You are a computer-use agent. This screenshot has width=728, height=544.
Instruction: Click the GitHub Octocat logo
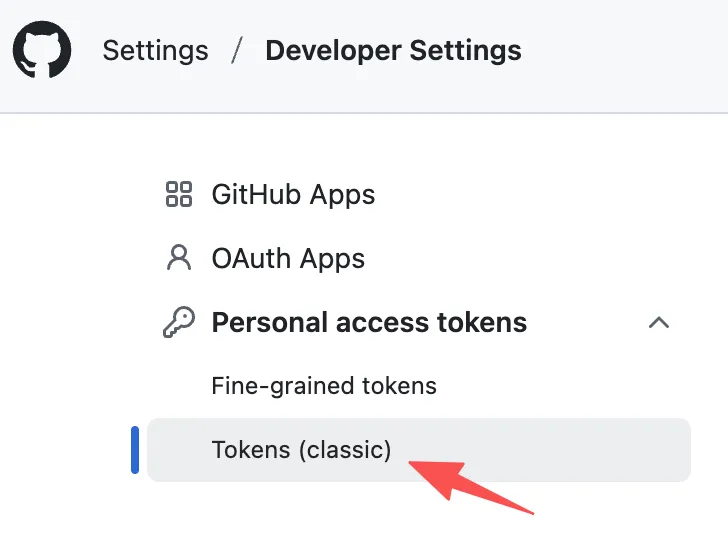tap(42, 50)
